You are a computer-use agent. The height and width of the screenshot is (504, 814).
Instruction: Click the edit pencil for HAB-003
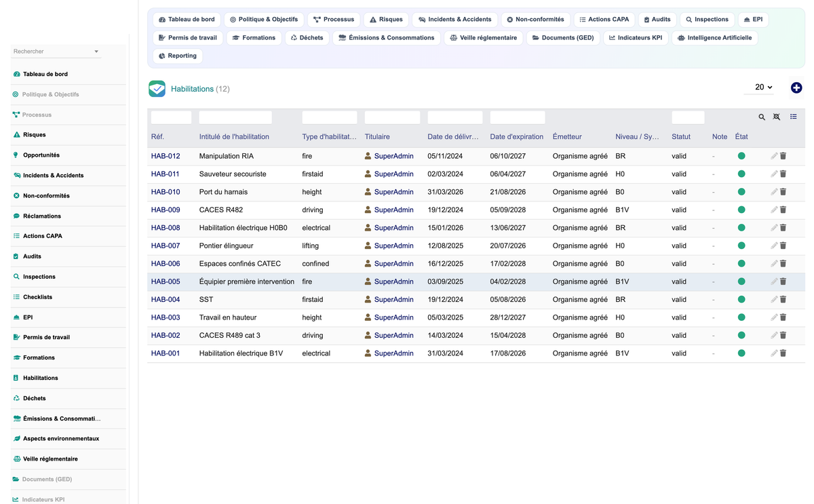[x=774, y=317]
